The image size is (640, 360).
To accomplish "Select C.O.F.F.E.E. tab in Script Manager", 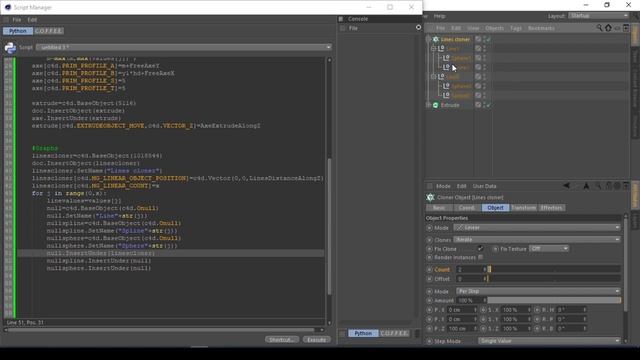I will point(48,31).
